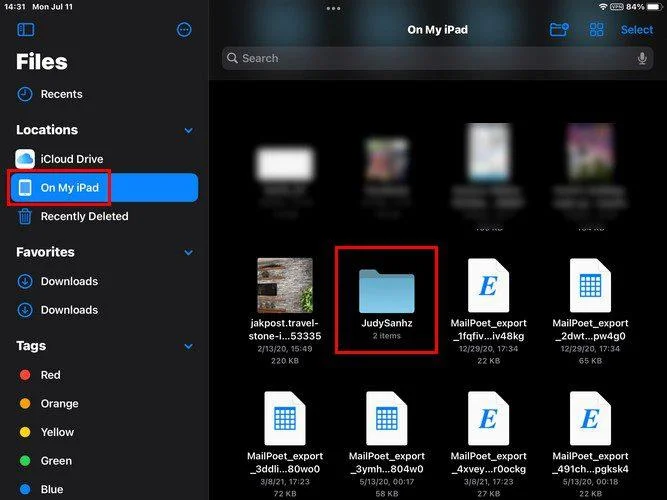
Task: Tap the Recently Deleted trash icon
Action: 25,216
